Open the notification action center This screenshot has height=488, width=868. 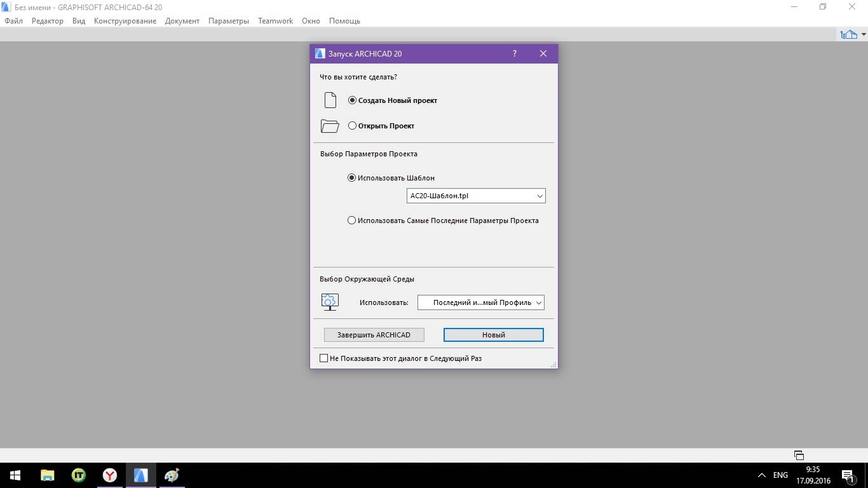[848, 475]
